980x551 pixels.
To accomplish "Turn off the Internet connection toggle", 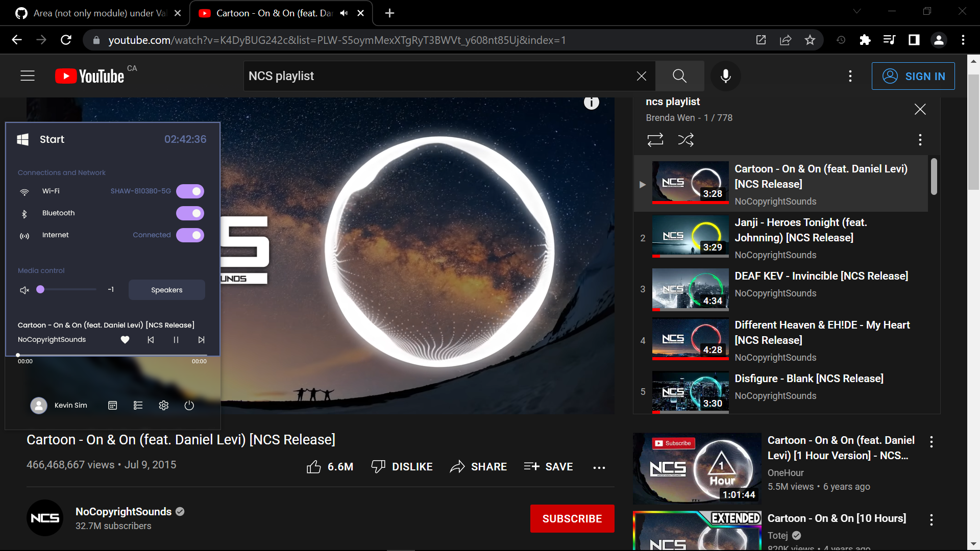I will pyautogui.click(x=190, y=235).
